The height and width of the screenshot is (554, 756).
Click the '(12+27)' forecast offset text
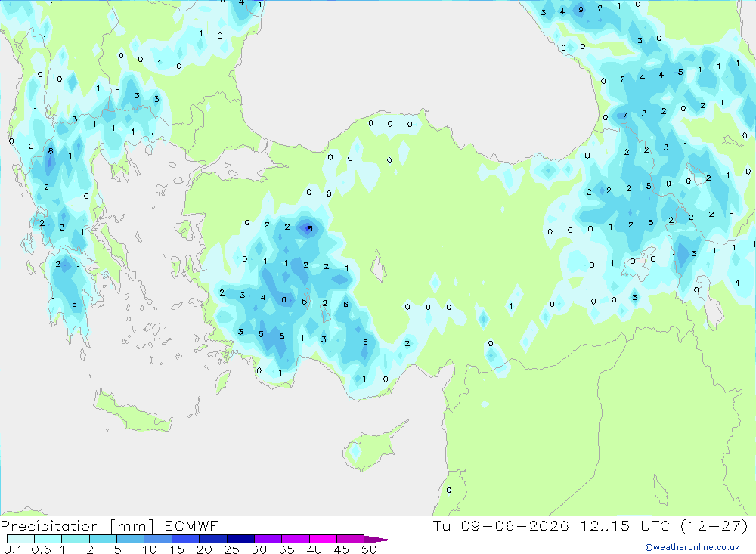(714, 525)
